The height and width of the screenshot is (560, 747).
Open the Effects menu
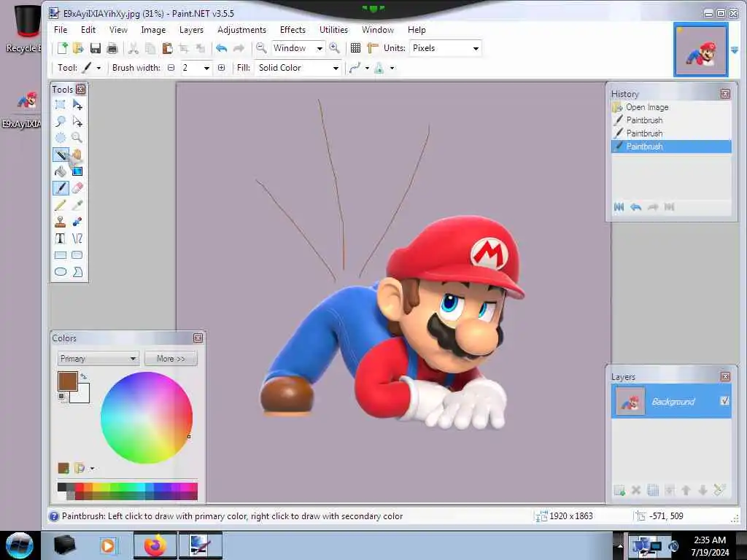point(293,30)
